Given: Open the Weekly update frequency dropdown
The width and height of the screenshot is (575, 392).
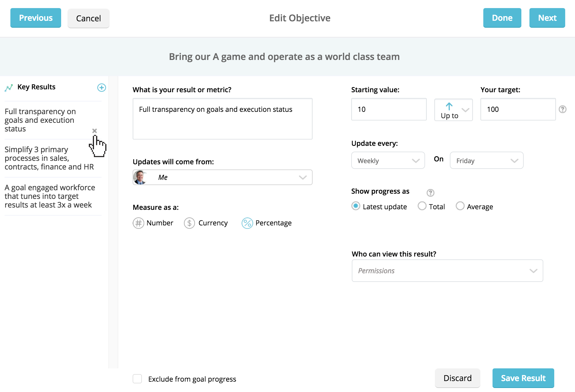Looking at the screenshot, I should (x=388, y=161).
